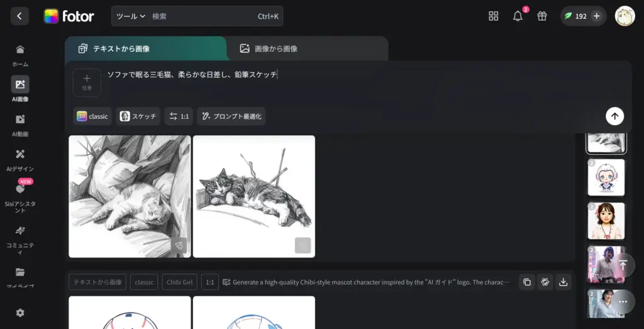Open the user profile avatar
Viewport: 644px width, 329px height.
(x=625, y=16)
